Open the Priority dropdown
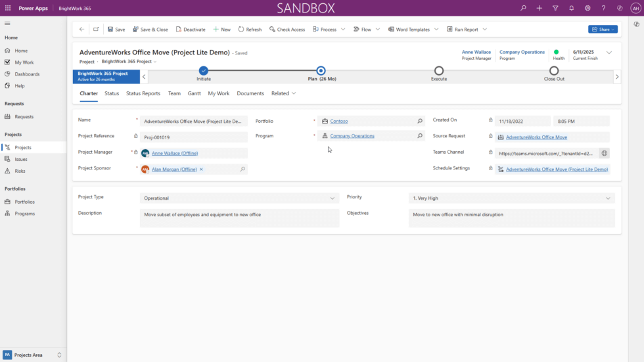The height and width of the screenshot is (362, 644). click(x=607, y=198)
